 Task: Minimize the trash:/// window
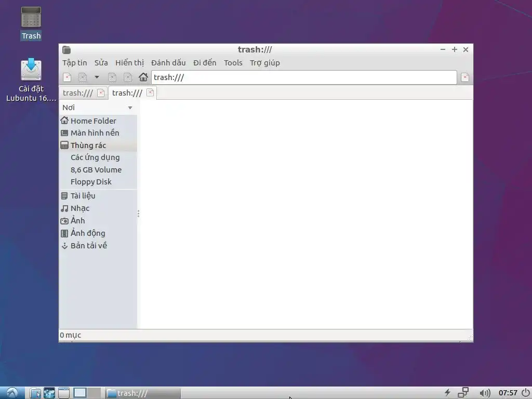click(443, 49)
